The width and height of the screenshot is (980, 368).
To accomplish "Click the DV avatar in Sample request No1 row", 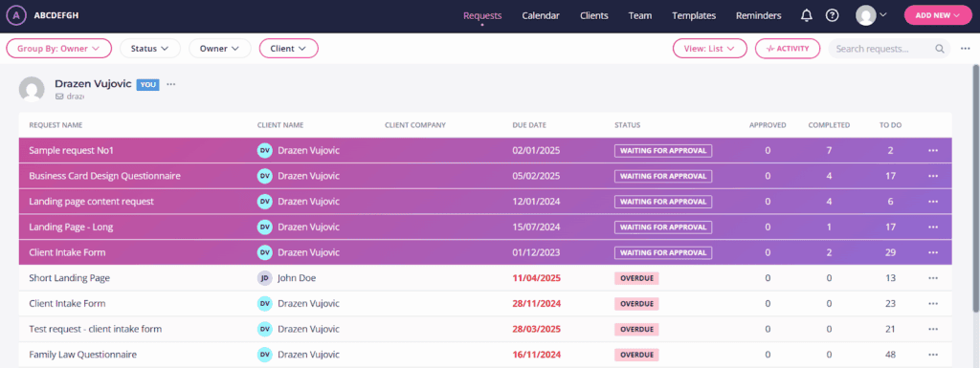I will pyautogui.click(x=265, y=150).
